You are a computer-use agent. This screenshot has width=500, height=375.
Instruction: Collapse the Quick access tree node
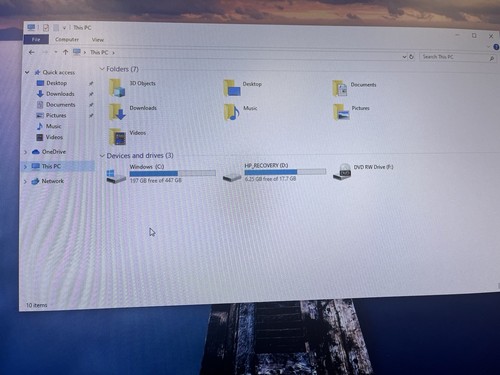[x=27, y=72]
